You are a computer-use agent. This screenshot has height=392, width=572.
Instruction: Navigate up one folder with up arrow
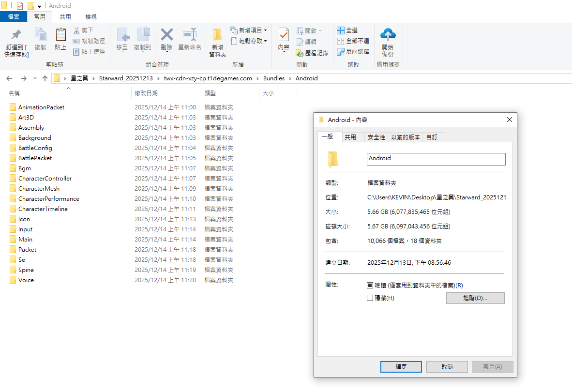coord(45,78)
